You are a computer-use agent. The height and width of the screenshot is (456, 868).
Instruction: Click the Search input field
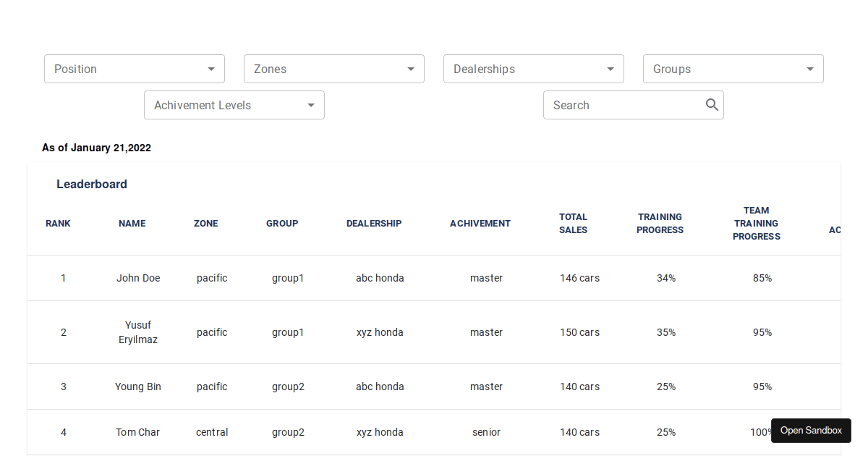click(x=622, y=104)
